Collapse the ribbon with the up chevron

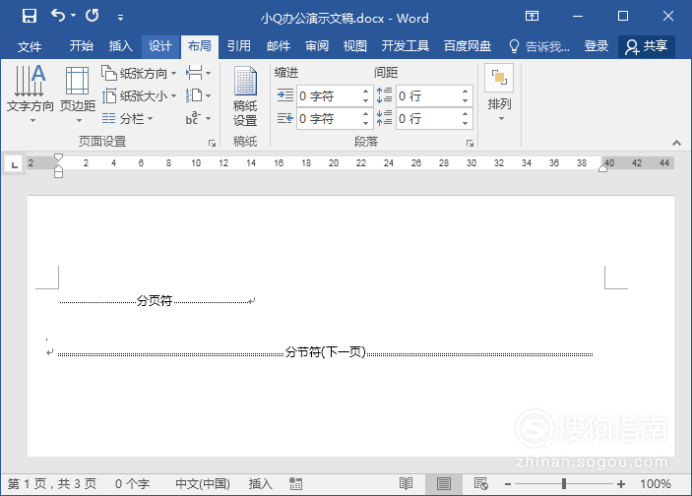point(676,143)
